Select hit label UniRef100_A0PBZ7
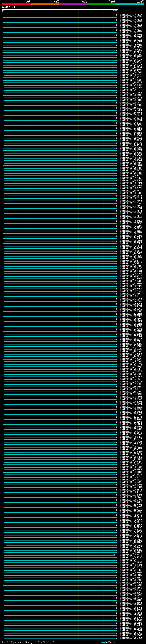The width and height of the screenshot is (146, 644). [x=131, y=15]
